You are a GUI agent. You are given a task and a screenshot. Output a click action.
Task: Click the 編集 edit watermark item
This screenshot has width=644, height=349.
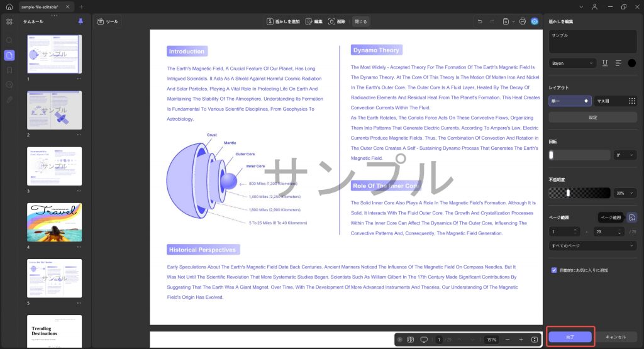[x=314, y=21]
